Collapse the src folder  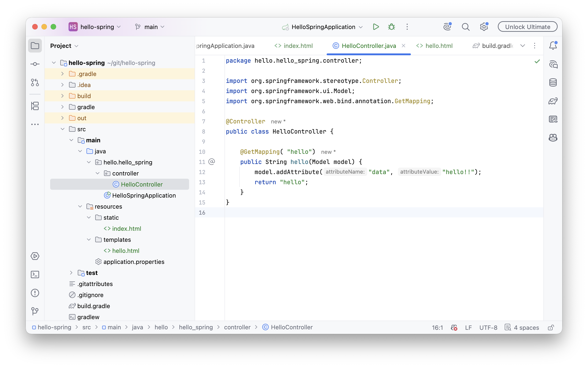(x=63, y=129)
